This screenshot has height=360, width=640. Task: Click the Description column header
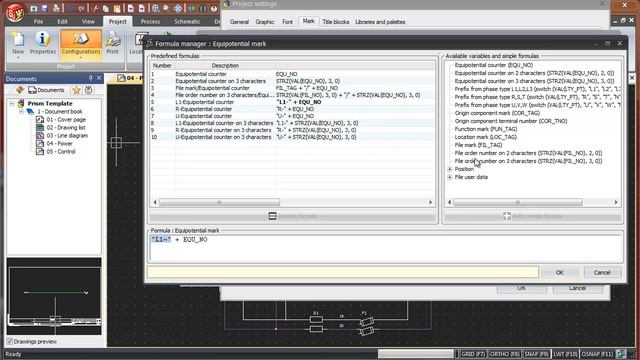[x=225, y=65]
